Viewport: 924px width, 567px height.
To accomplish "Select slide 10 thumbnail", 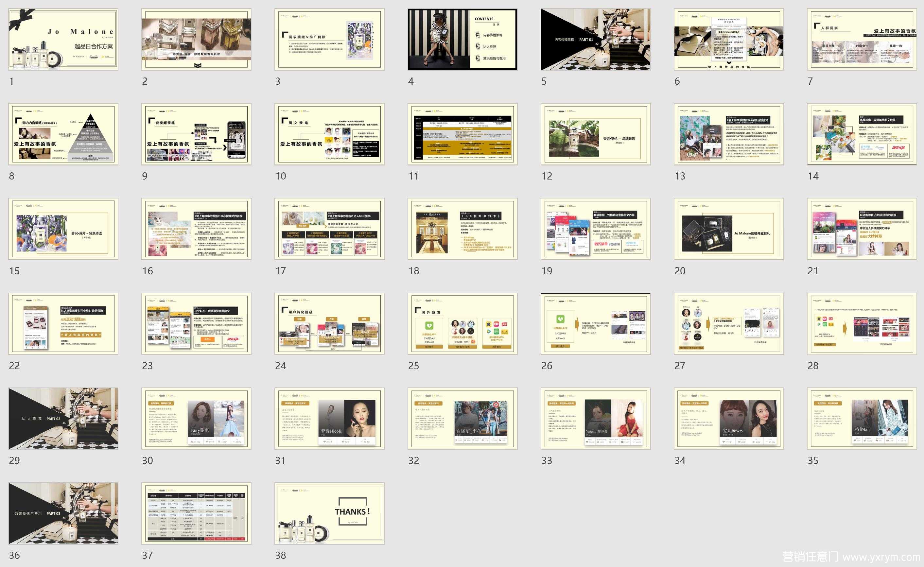I will pyautogui.click(x=330, y=134).
